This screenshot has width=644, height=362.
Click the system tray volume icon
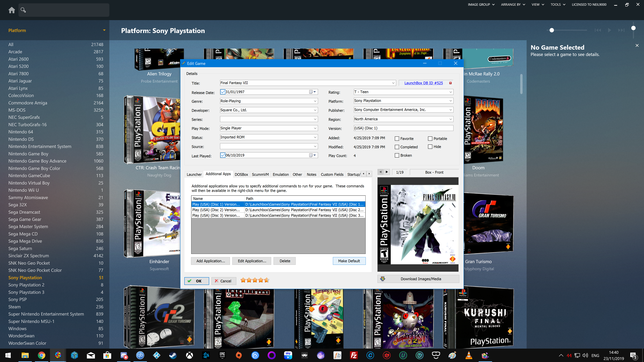[585, 355]
